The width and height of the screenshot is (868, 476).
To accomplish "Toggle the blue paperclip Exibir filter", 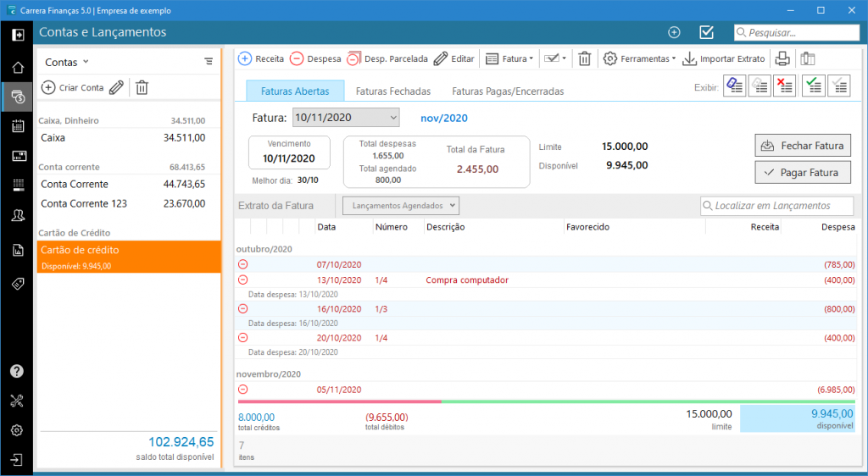I will [x=734, y=86].
